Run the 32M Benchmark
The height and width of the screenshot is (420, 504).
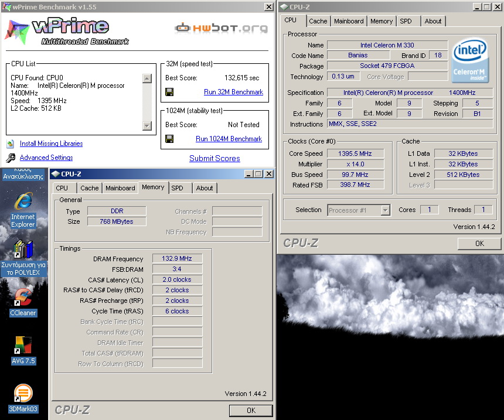(x=233, y=92)
